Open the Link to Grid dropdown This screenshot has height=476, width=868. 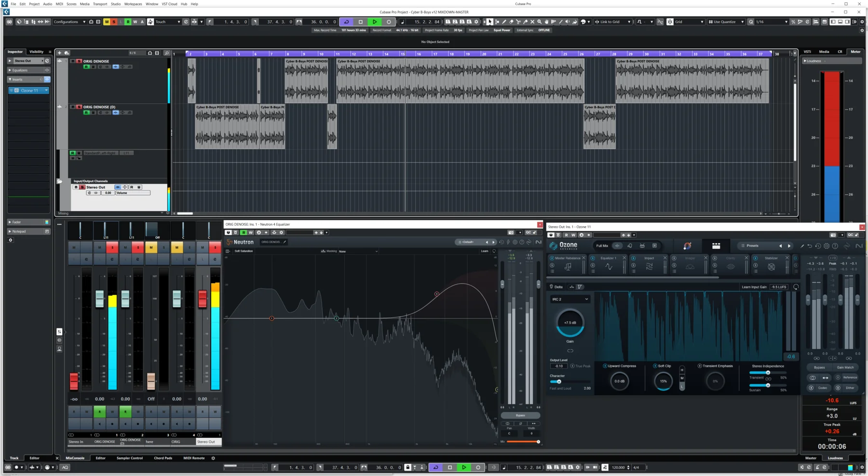(x=612, y=22)
